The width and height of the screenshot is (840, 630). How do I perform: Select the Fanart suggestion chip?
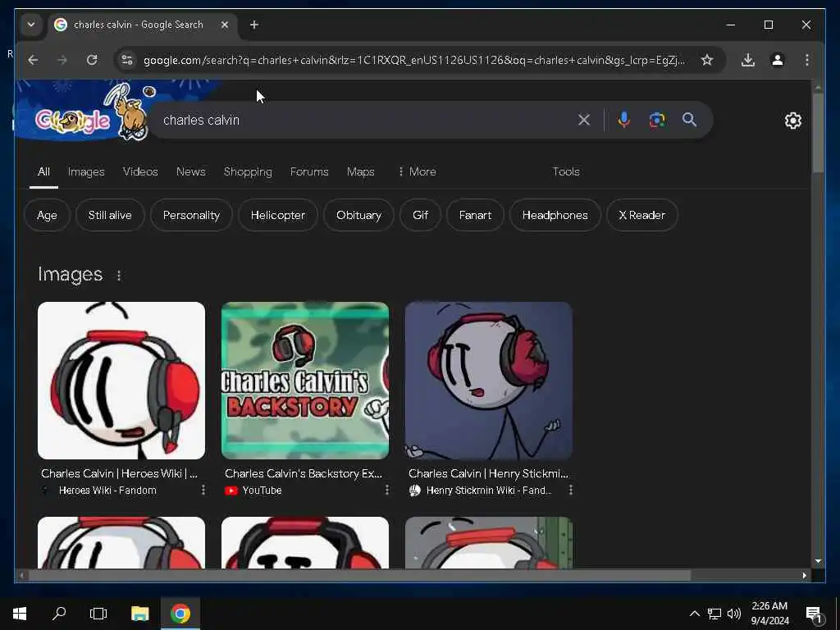(475, 215)
